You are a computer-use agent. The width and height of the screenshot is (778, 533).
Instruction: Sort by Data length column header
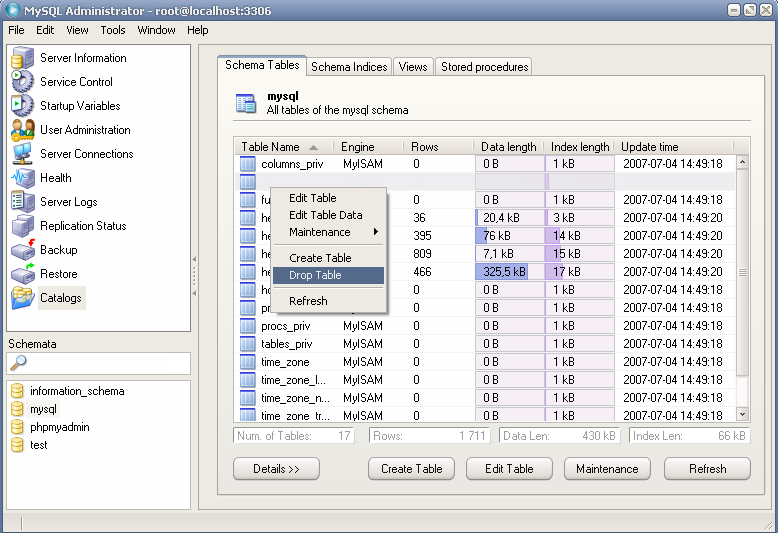(x=509, y=147)
